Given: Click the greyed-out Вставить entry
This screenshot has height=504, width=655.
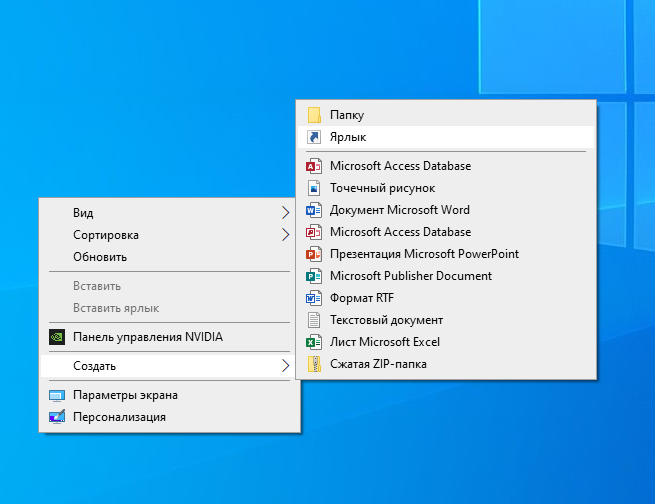Looking at the screenshot, I should pos(169,286).
